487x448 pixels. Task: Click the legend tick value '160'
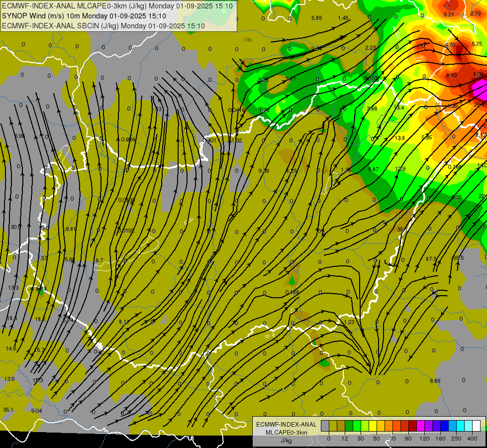(440, 439)
